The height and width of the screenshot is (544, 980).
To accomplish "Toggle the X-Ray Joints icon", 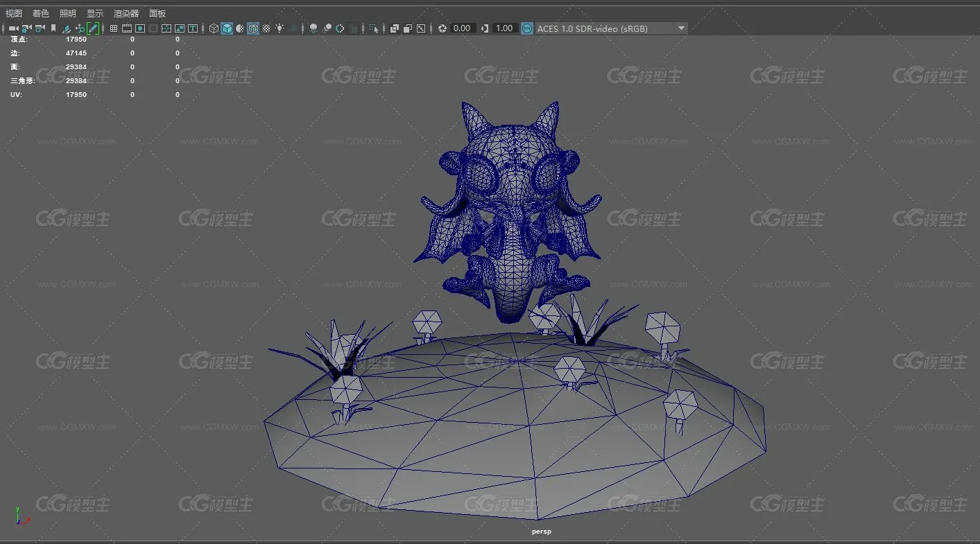I will [421, 28].
